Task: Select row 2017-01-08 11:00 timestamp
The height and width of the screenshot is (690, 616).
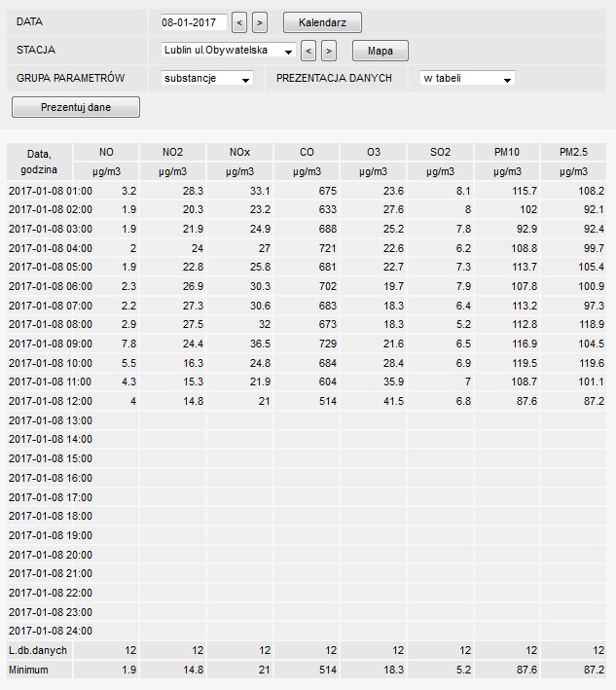Action: click(x=51, y=381)
